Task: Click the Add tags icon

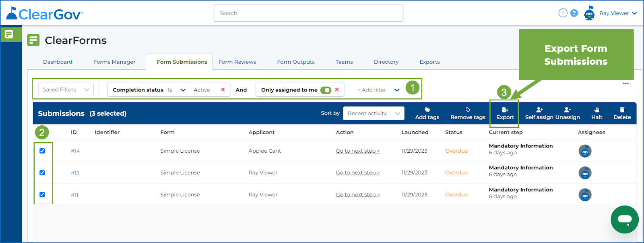Action: click(x=427, y=110)
